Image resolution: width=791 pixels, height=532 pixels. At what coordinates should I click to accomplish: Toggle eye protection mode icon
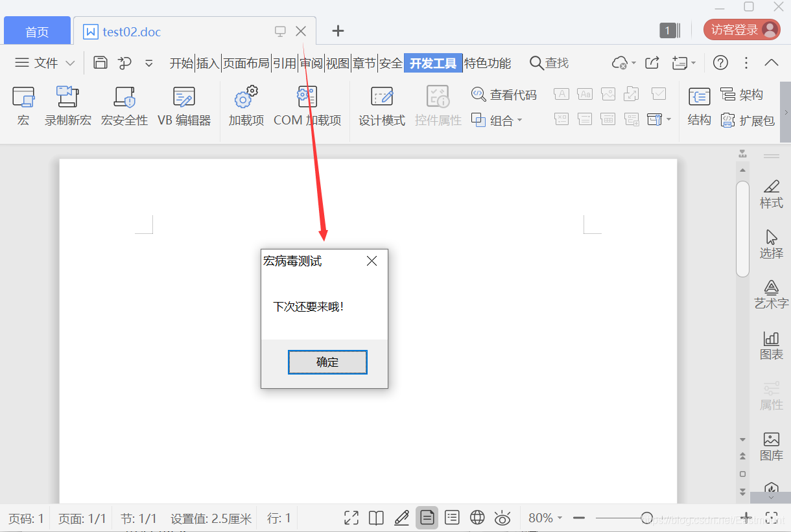(502, 518)
